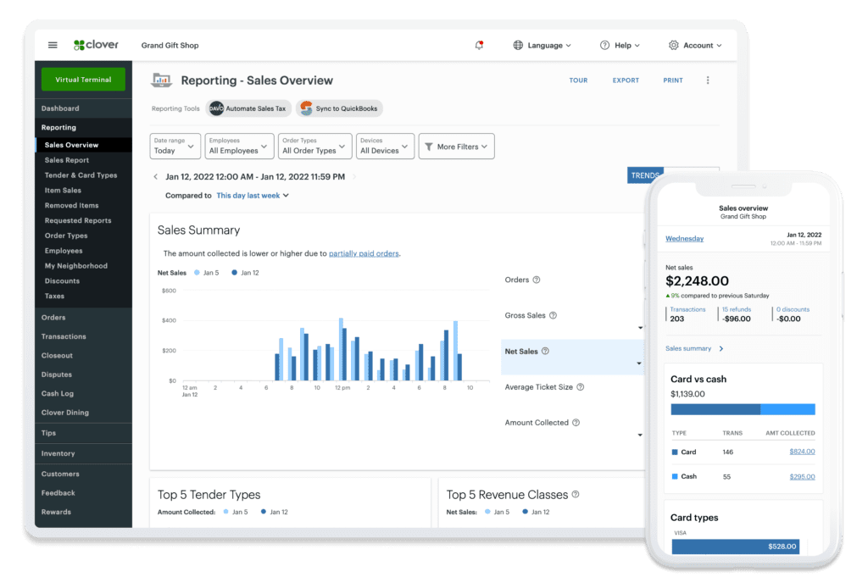Toggle Jan 5 series in Net Sales legend
868x588 pixels.
[208, 273]
